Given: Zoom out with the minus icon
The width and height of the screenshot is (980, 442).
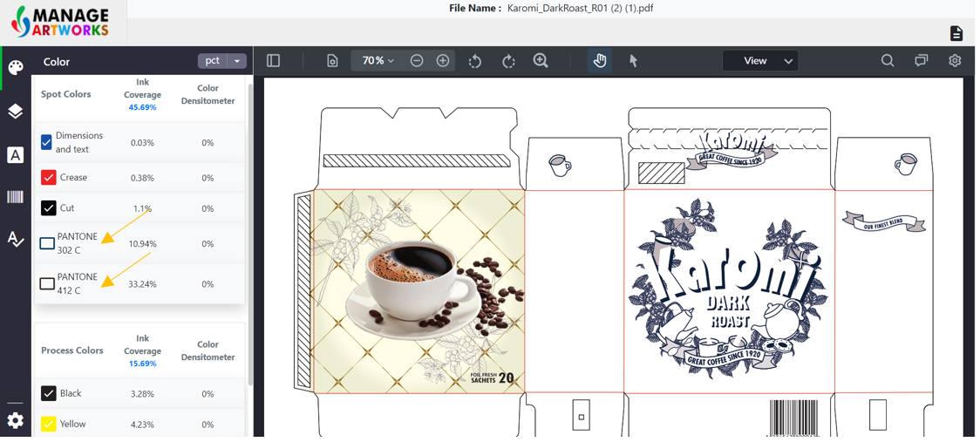Looking at the screenshot, I should pos(417,61).
